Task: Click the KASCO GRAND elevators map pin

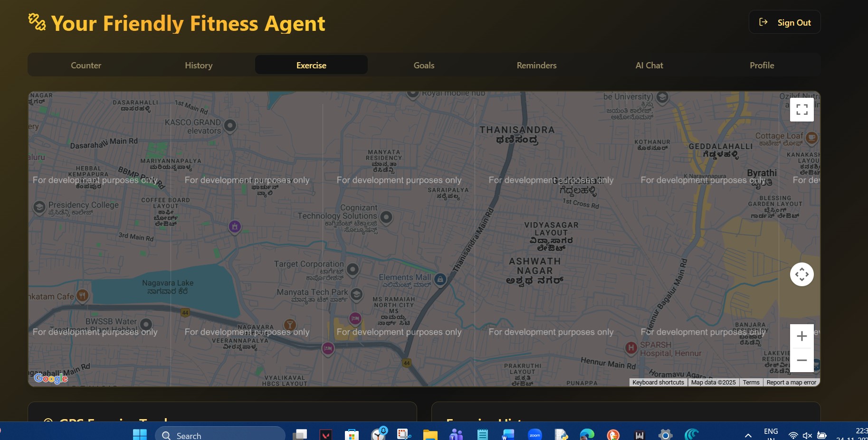Action: point(230,126)
